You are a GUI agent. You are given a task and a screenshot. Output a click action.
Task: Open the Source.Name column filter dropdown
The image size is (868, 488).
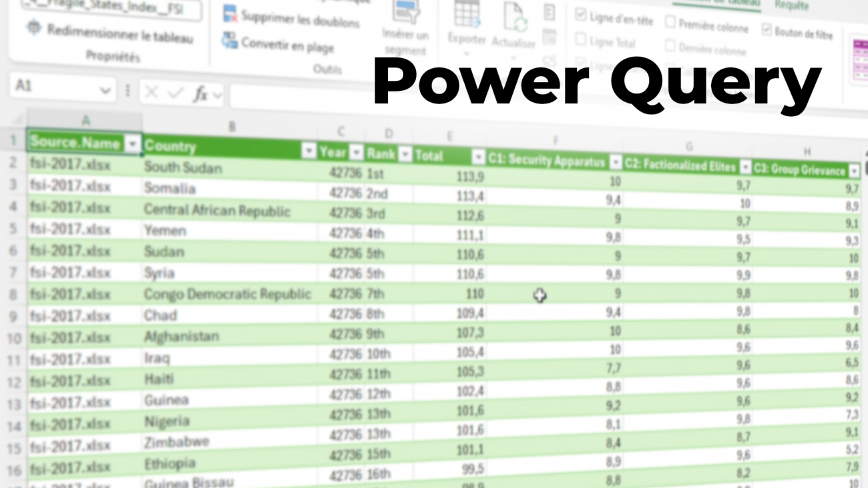(133, 144)
